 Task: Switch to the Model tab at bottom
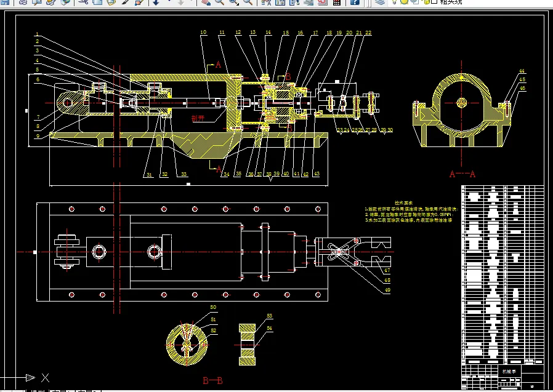click(x=38, y=391)
